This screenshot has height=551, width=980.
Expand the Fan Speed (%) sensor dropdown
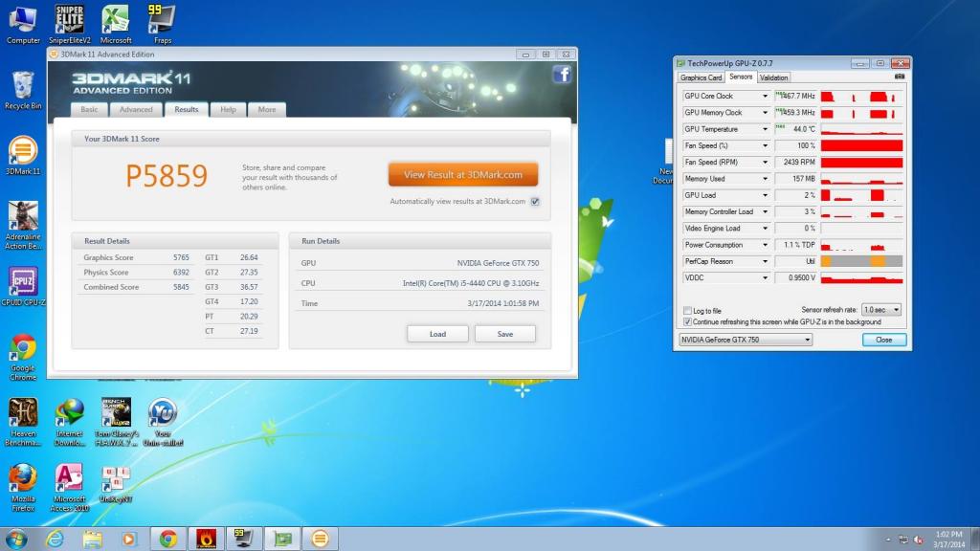pos(765,145)
